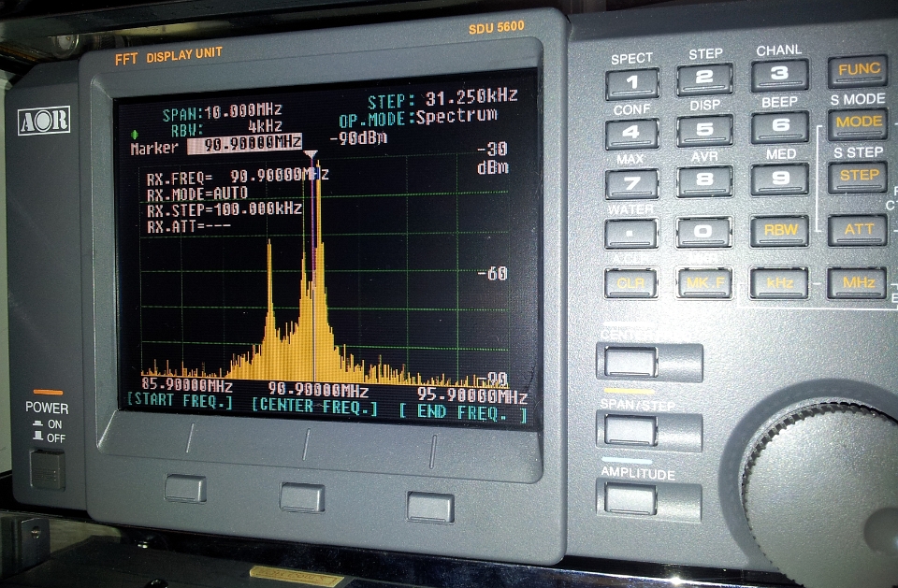Click the 90.90000MHz value above [CENTER FREQ.]
Screen dimensions: 898x588
[318, 390]
